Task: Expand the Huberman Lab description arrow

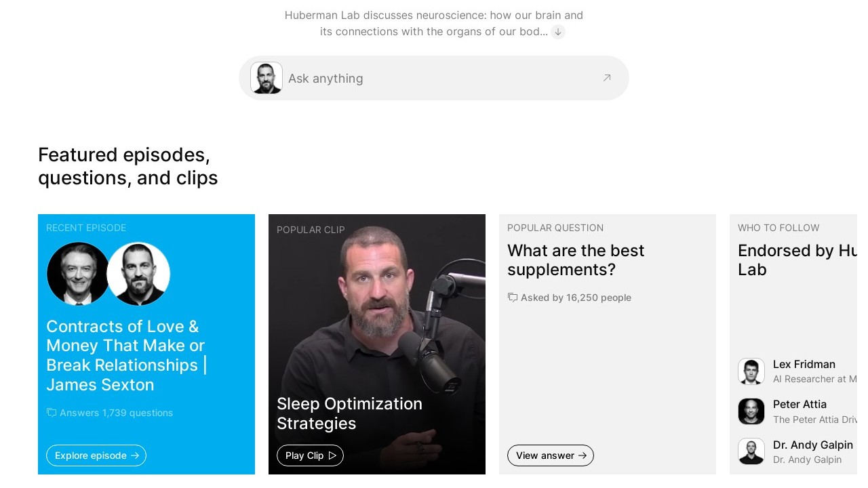Action: 558,32
